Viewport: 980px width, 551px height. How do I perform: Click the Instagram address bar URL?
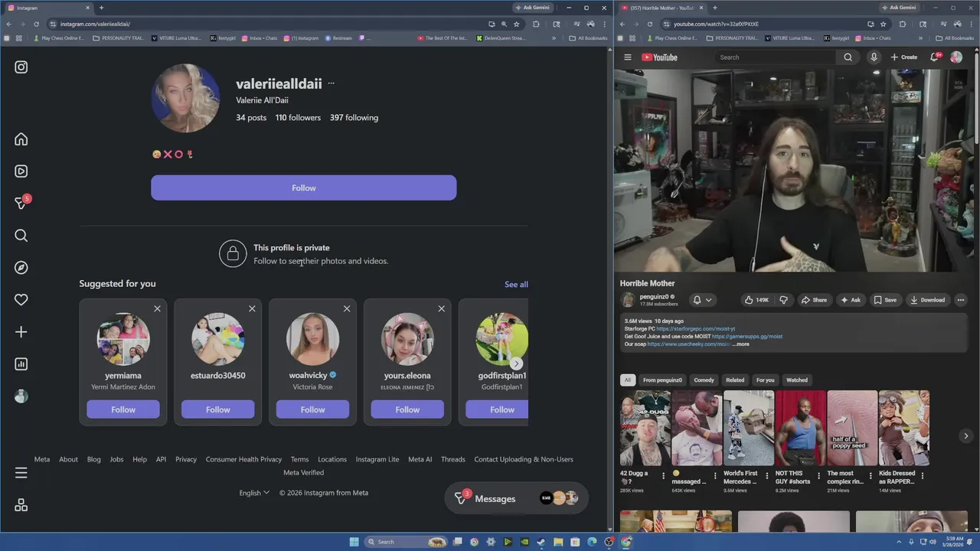coord(95,24)
